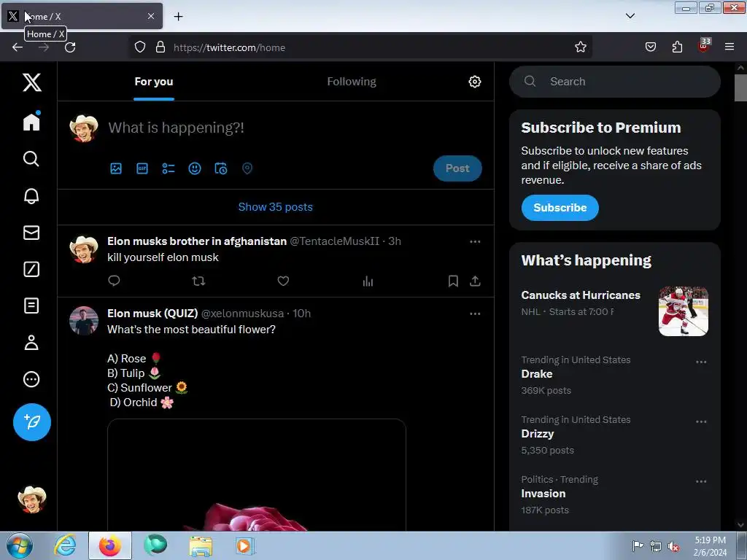View analytics of the TentacleMuskII post
The height and width of the screenshot is (560, 747).
pos(368,281)
